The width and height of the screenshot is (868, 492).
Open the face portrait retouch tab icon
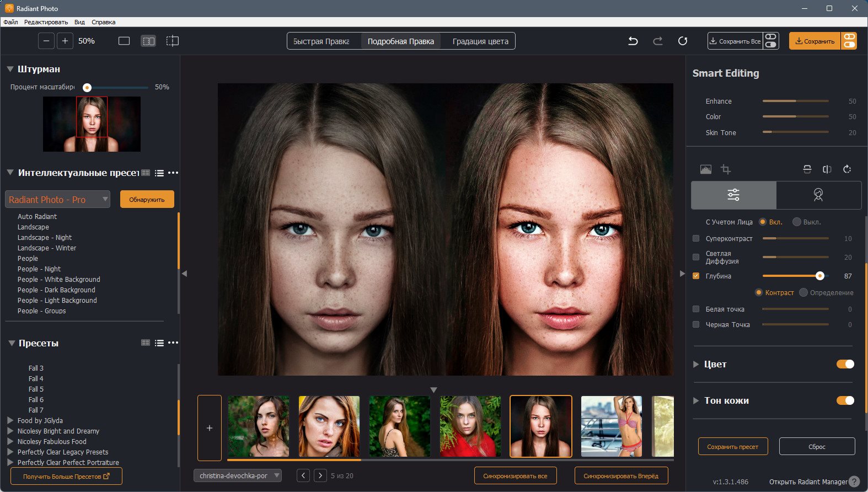818,195
